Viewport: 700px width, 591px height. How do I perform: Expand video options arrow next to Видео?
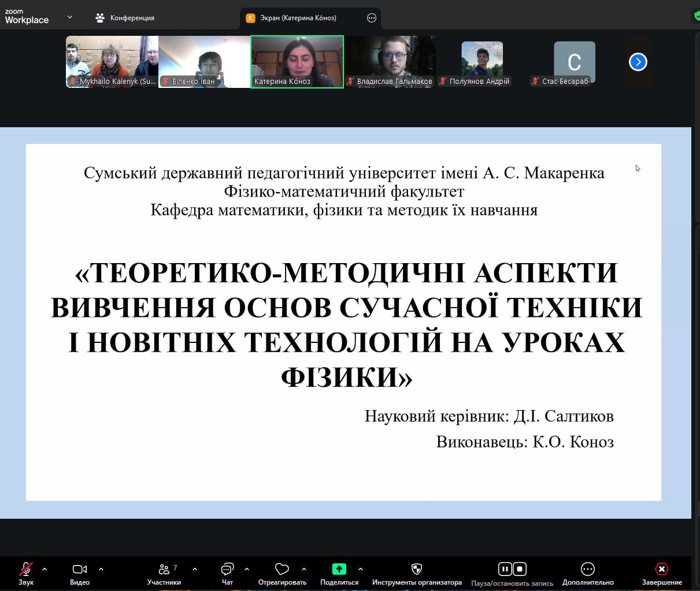coord(101,569)
